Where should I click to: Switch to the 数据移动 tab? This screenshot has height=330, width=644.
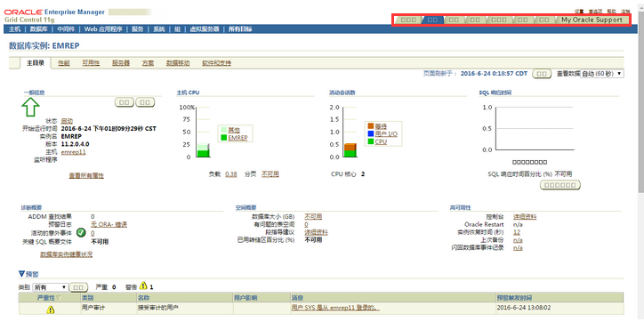tap(178, 63)
